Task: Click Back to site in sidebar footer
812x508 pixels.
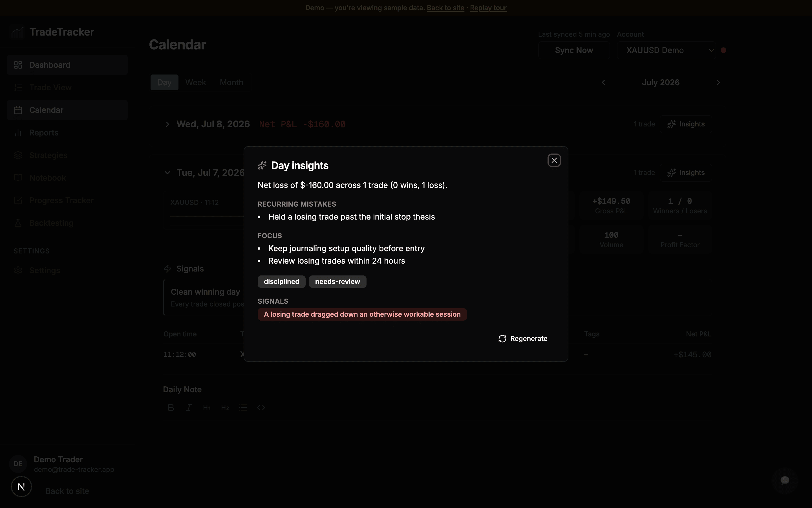Action: [x=67, y=491]
